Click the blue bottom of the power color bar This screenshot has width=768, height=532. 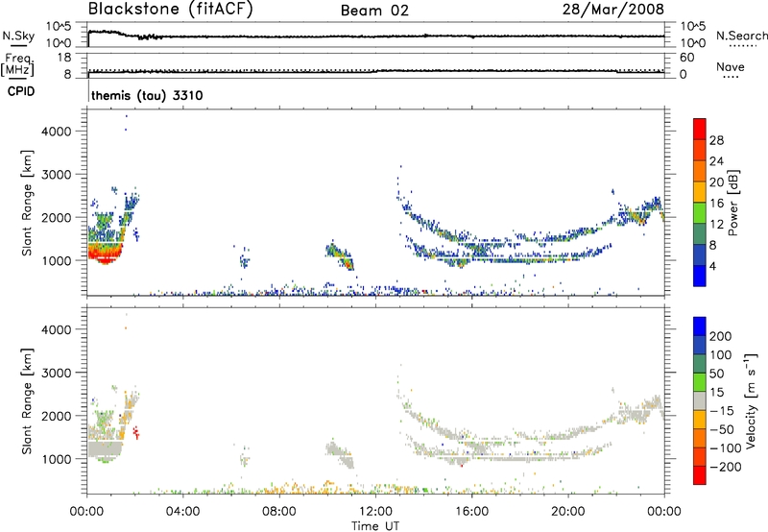tap(700, 276)
